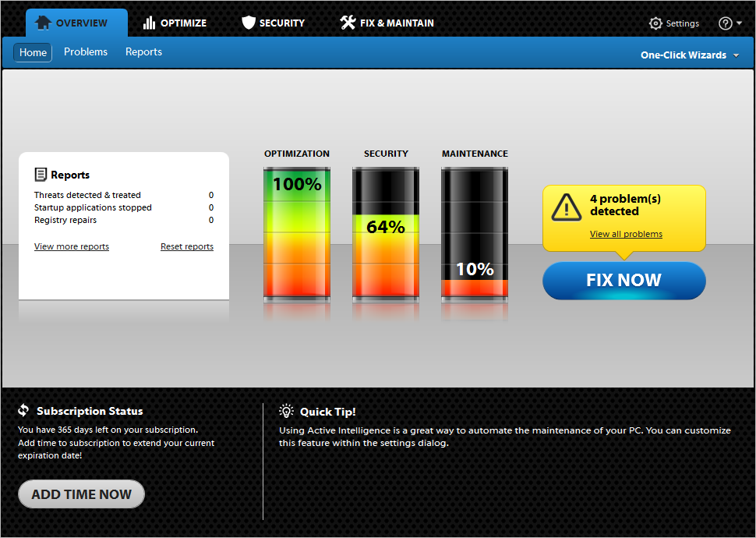The width and height of the screenshot is (756, 538).
Task: Open the Reports sub-tab
Action: click(144, 52)
